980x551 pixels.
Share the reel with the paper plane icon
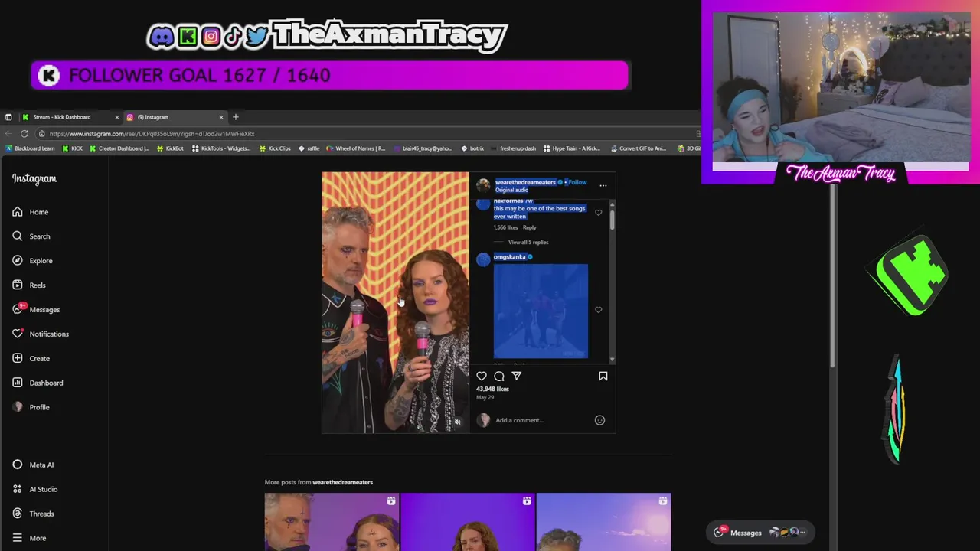pyautogui.click(x=517, y=376)
